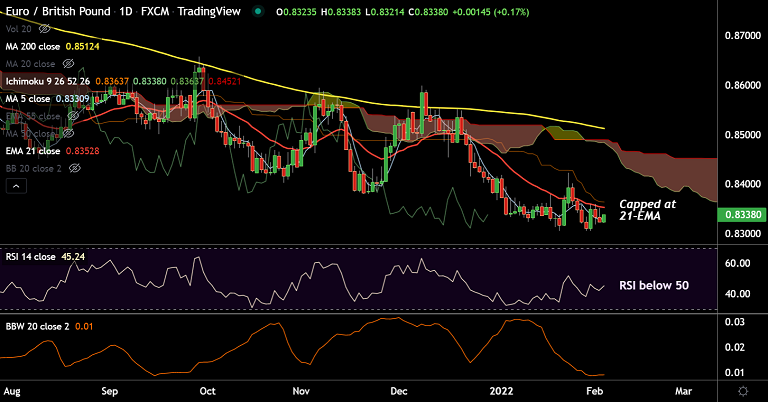Screen dimensions: 768x402
Task: Click the RSI axis 40.00 label
Action: tap(738, 294)
